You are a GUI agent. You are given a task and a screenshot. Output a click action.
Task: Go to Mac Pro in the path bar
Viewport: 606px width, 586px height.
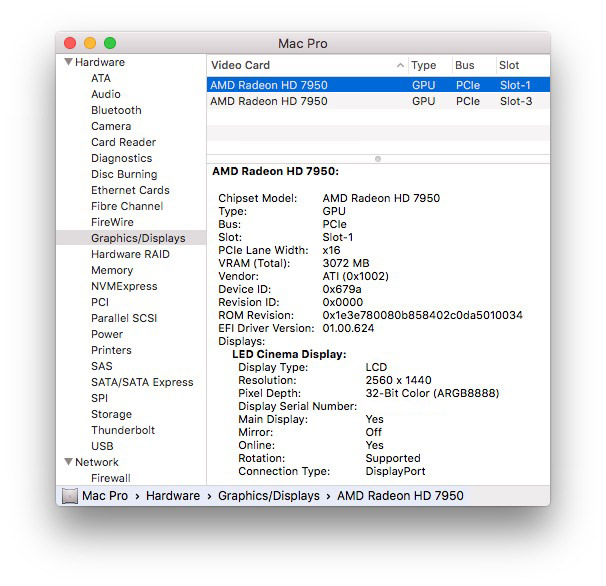pyautogui.click(x=105, y=496)
